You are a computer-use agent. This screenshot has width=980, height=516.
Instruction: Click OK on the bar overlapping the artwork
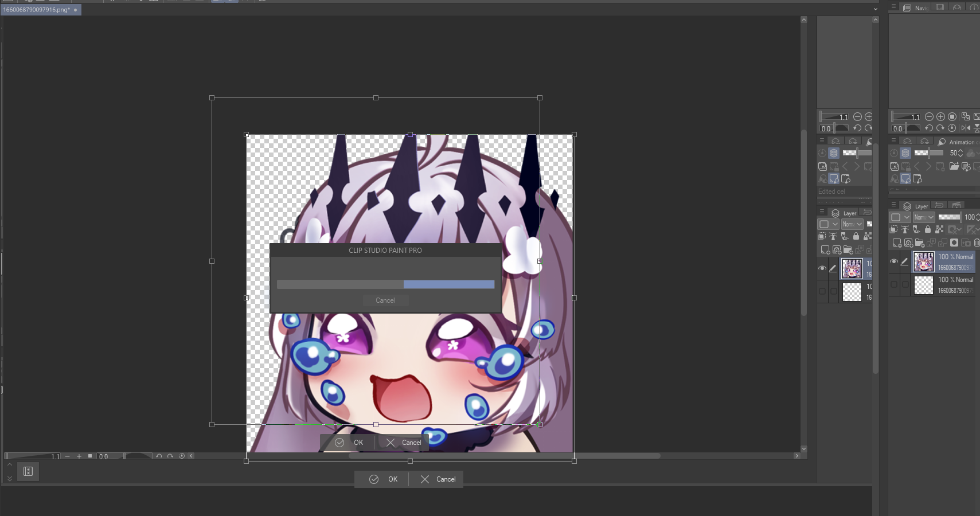349,443
